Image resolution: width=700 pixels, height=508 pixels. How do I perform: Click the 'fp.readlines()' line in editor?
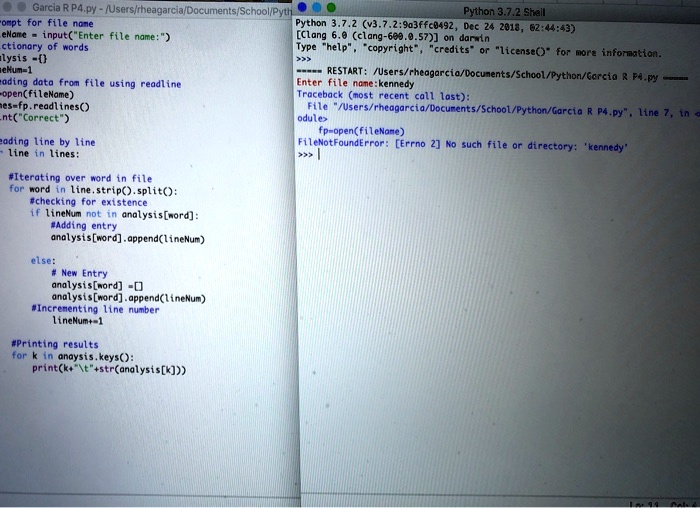coord(45,106)
